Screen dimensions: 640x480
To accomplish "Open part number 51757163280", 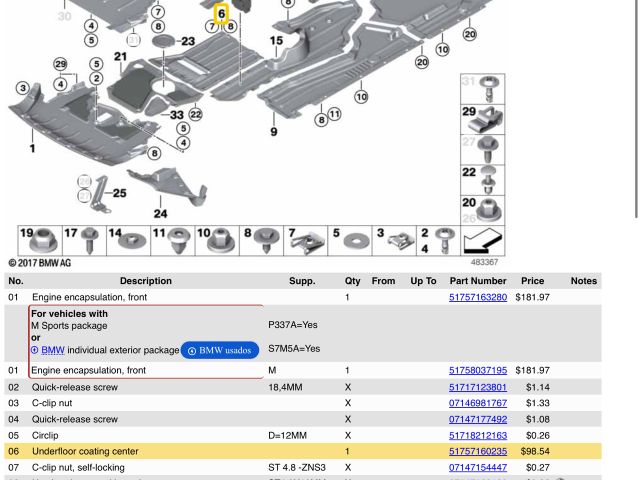I will [477, 297].
